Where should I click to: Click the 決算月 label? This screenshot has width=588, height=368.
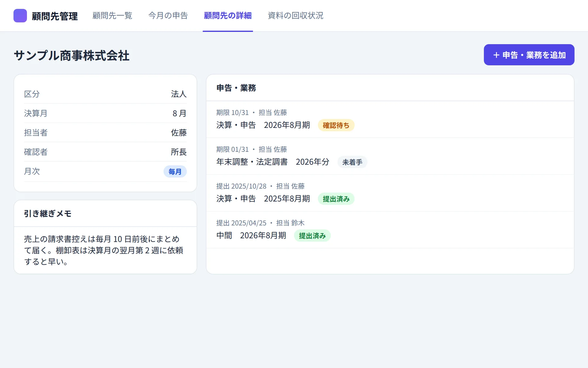36,113
